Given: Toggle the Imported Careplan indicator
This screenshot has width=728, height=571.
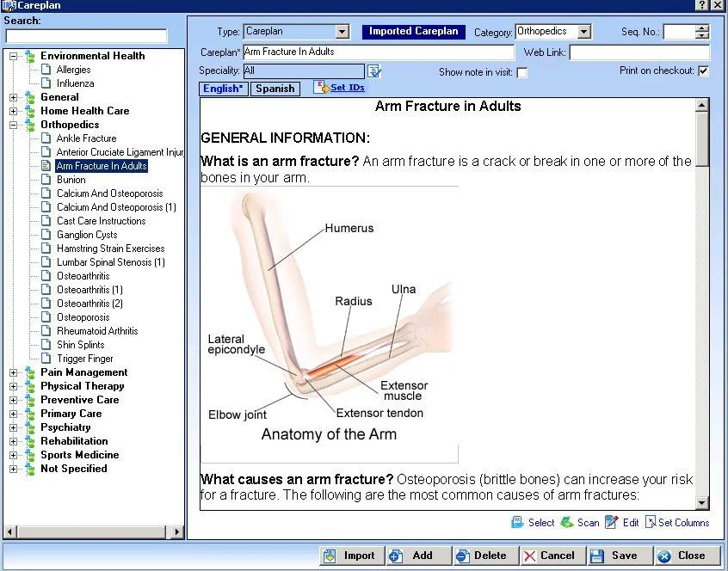Looking at the screenshot, I should click(413, 30).
